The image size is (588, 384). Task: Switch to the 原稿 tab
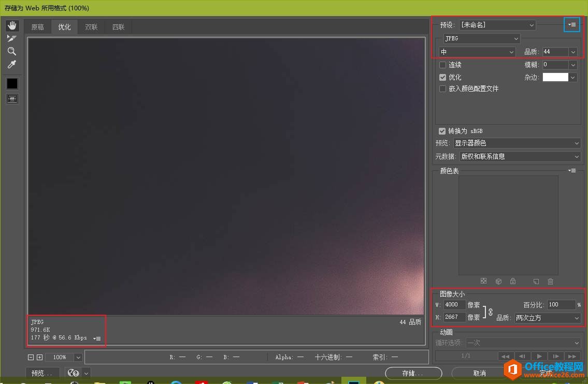37,26
